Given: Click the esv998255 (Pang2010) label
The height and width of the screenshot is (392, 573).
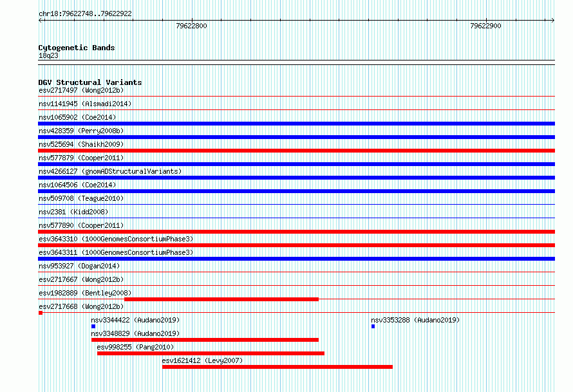Looking at the screenshot, I should tap(135, 347).
